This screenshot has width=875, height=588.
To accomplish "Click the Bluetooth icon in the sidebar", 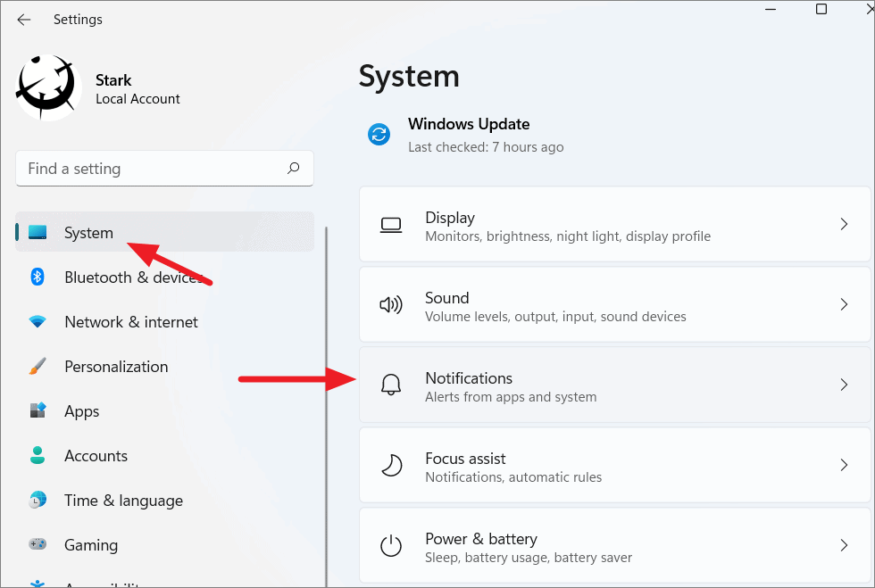I will point(37,277).
